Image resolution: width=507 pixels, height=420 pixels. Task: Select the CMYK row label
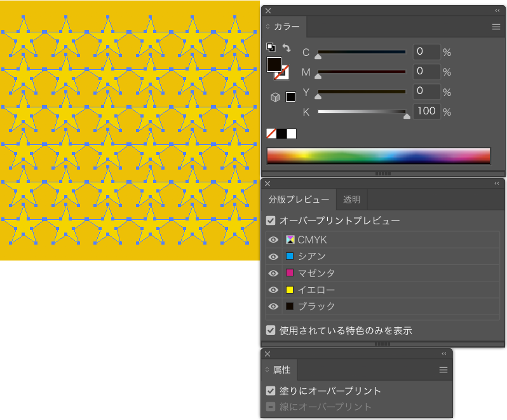pos(312,240)
